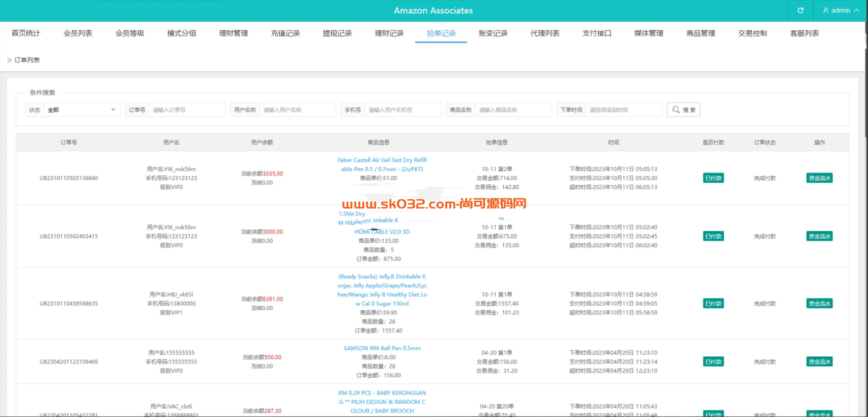Go to 首页统计 tab
The image size is (868, 417).
[26, 33]
